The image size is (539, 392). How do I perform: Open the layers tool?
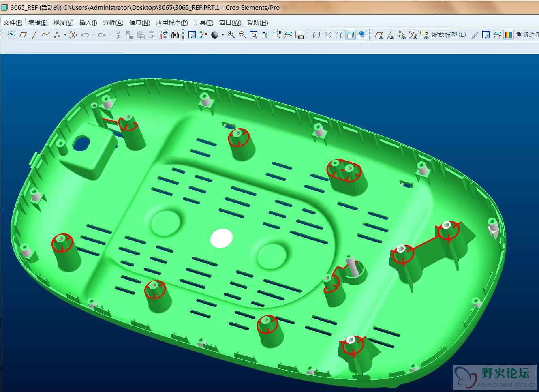[x=288, y=35]
